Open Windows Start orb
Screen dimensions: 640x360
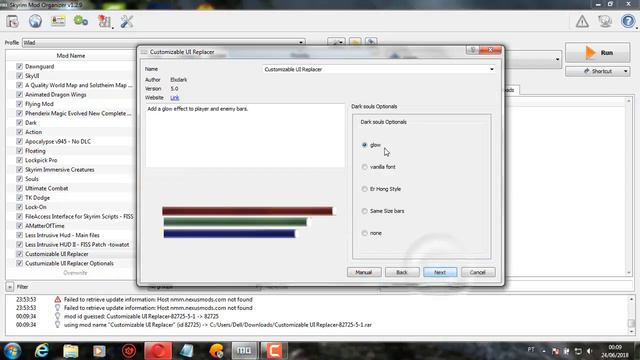click(12, 351)
